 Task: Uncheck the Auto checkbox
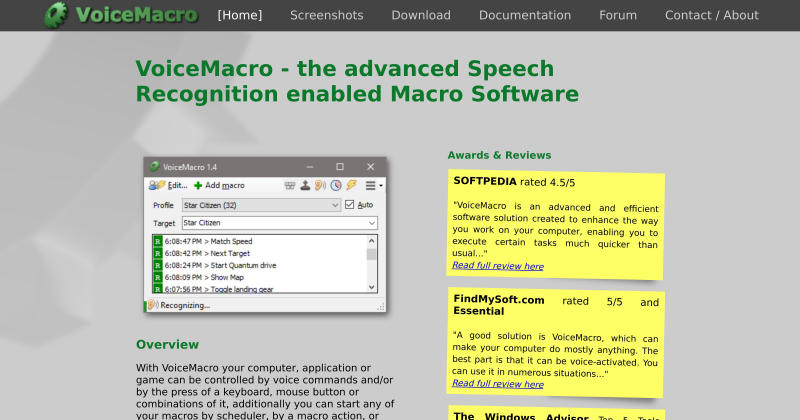[349, 205]
